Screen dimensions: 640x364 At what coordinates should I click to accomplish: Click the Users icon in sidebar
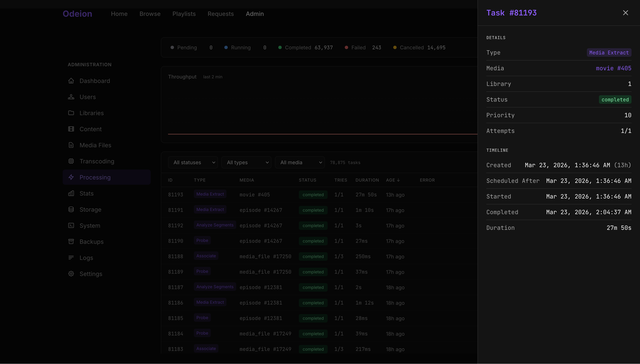point(71,97)
